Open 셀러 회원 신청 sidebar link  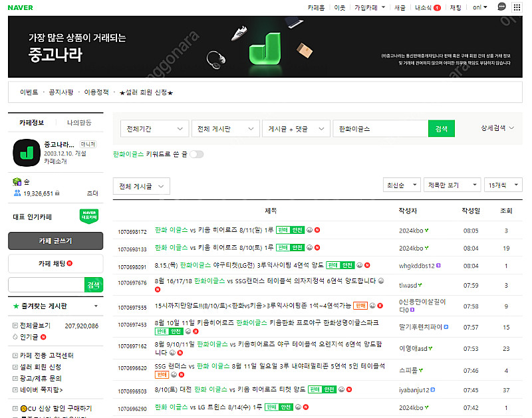coord(41,367)
